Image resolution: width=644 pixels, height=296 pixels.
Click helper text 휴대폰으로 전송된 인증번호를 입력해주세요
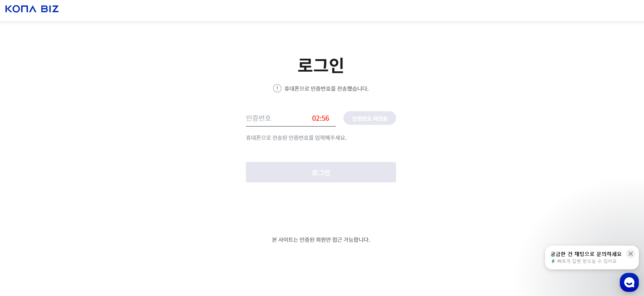pyautogui.click(x=296, y=138)
